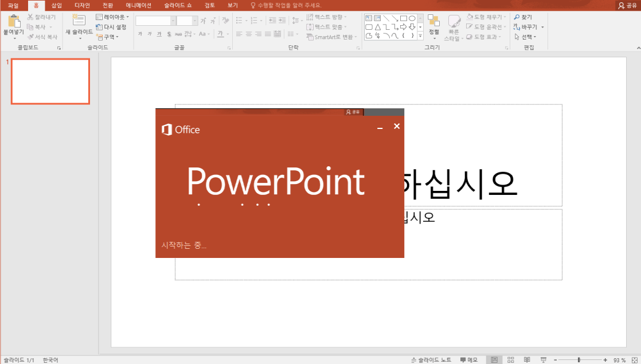Switch to slide sorter view in status bar
This screenshot has width=641, height=364.
511,360
